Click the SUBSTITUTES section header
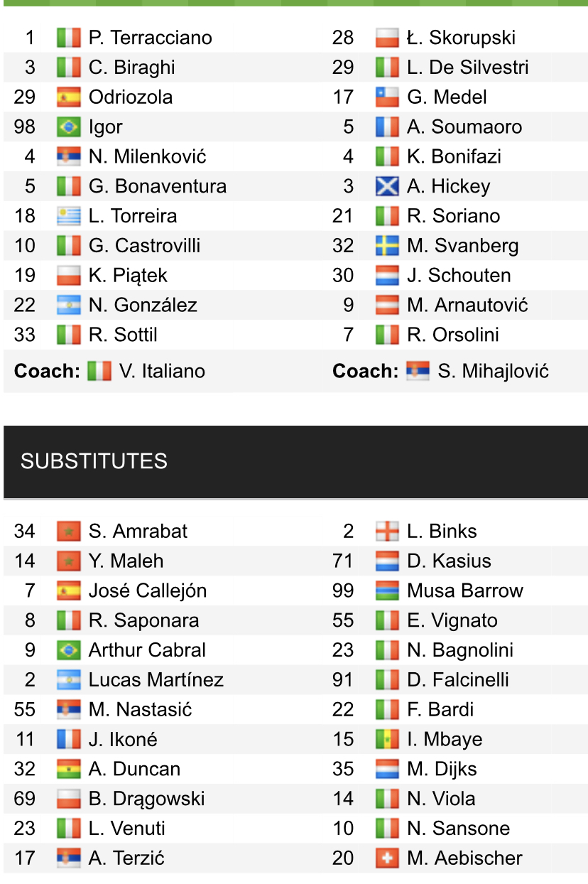The image size is (588, 884). [295, 461]
